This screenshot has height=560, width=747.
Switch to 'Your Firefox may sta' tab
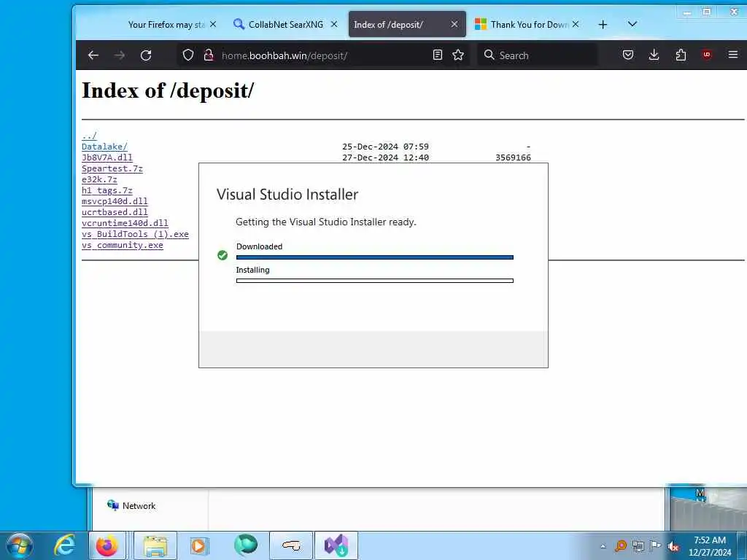[x=166, y=24]
